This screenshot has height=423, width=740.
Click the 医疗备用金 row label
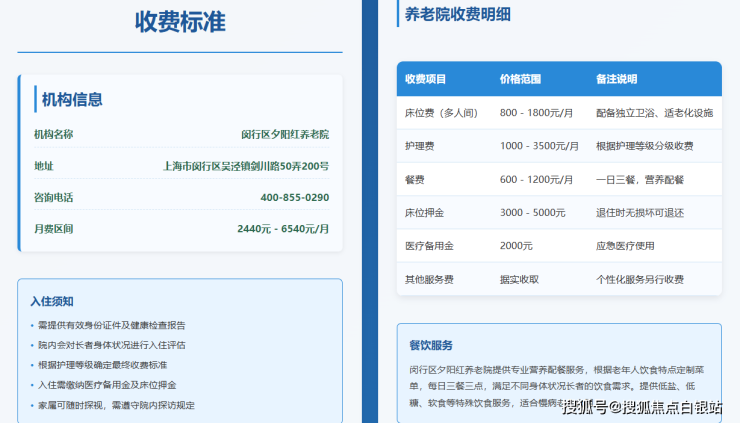(429, 246)
